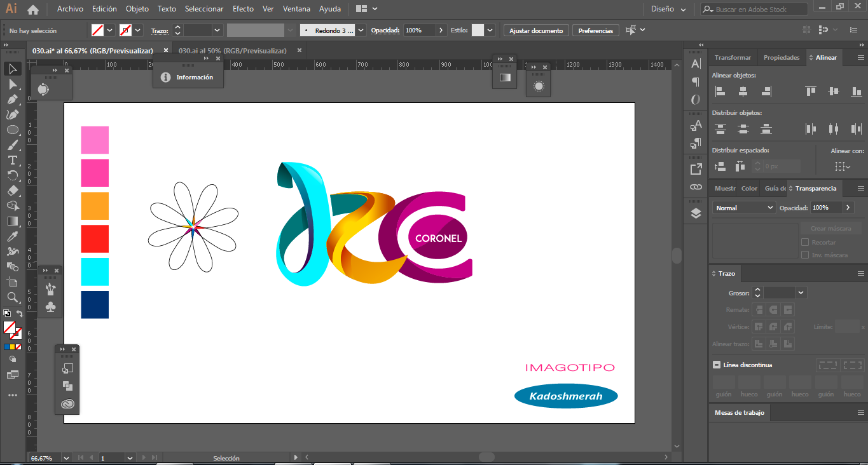Open the Symbols panel club icon

pos(51,307)
